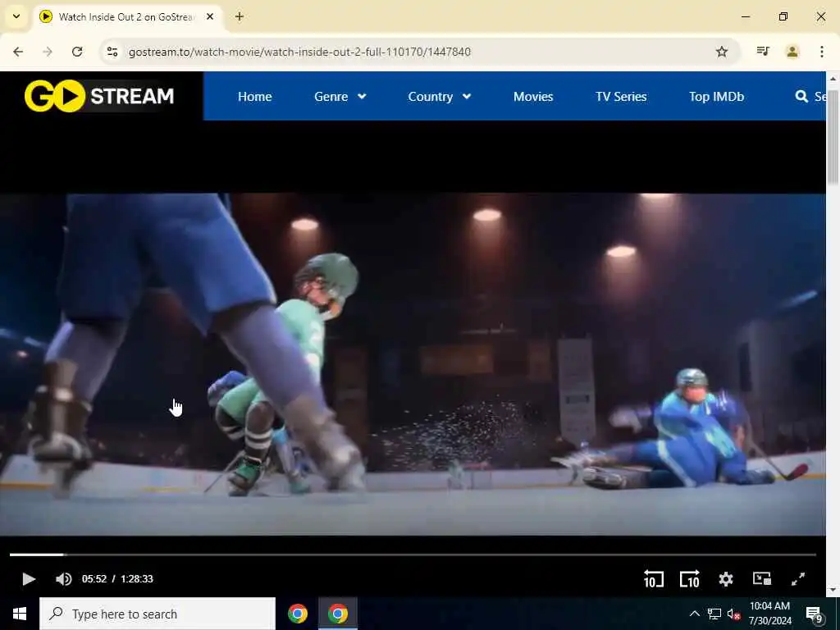Click the address bar URL
The width and height of the screenshot is (840, 630).
pos(299,52)
